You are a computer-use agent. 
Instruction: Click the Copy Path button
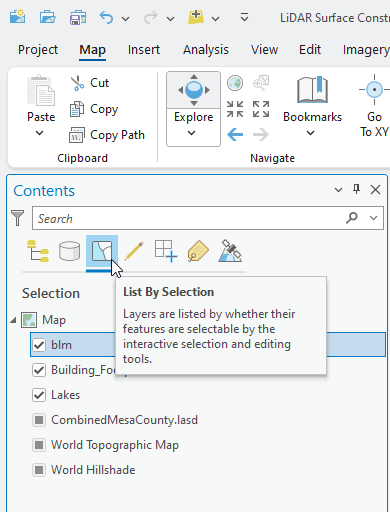[107, 135]
